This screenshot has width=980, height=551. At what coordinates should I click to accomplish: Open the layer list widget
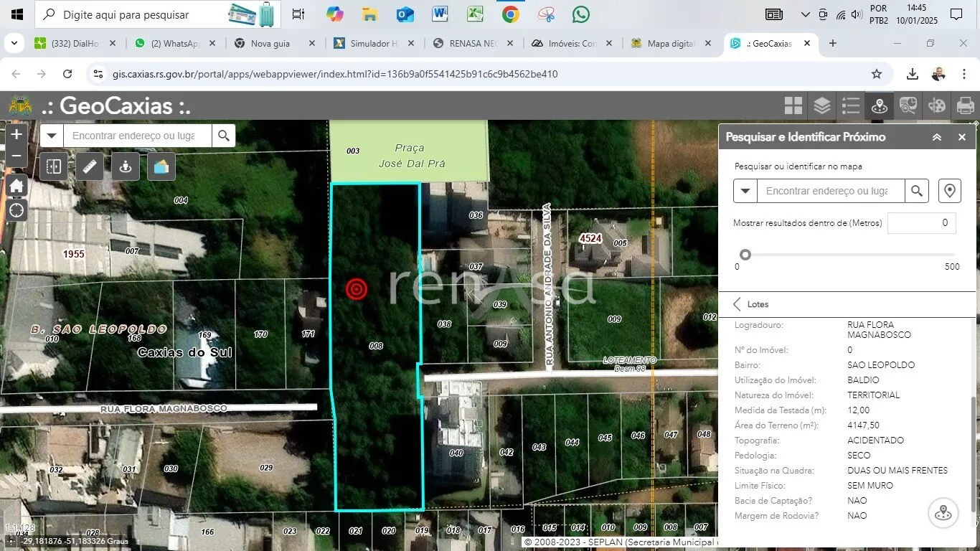click(x=822, y=106)
